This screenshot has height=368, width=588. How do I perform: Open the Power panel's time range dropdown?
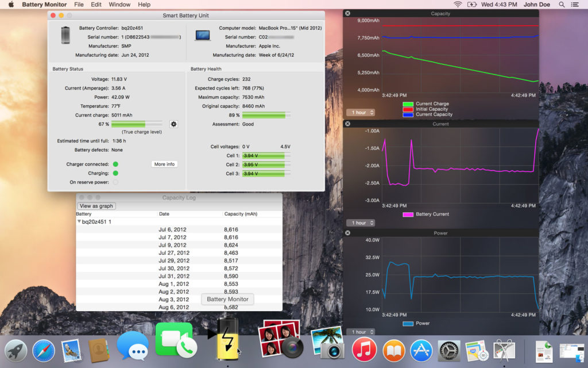[361, 332]
